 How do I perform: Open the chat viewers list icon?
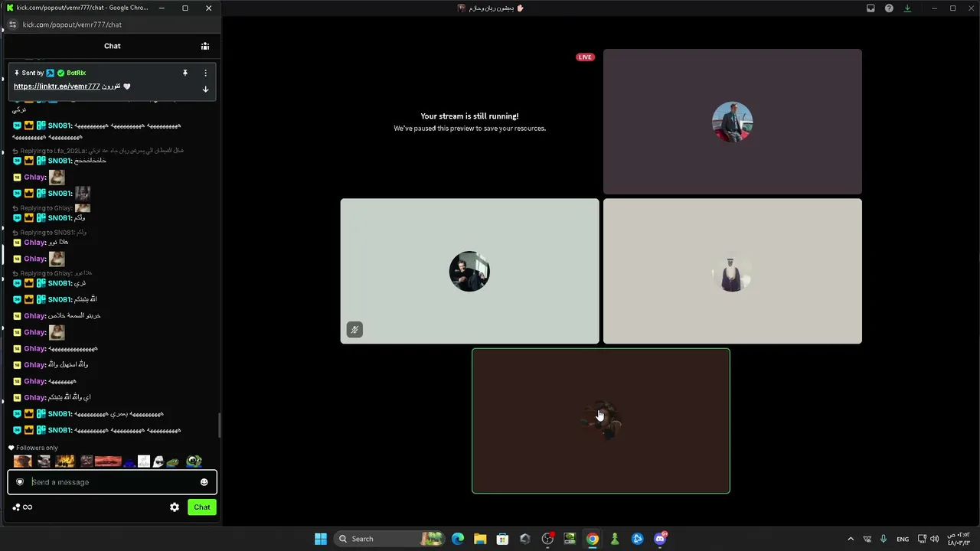point(205,46)
